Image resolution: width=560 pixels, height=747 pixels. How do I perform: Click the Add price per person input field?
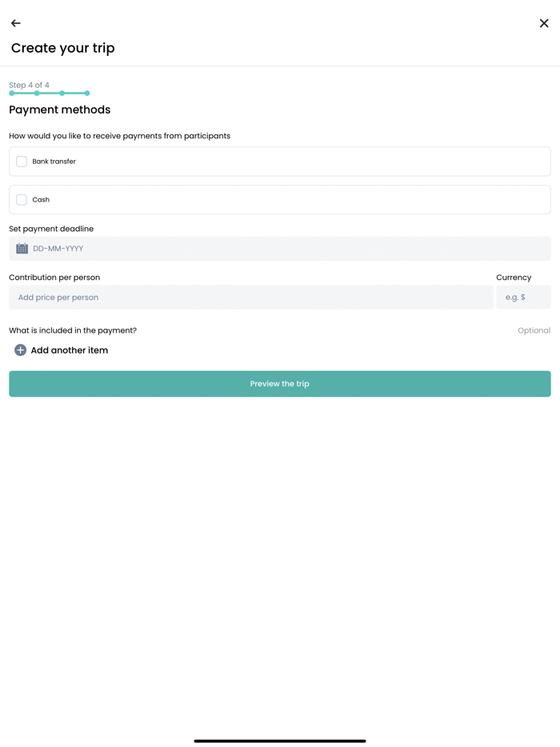click(250, 297)
